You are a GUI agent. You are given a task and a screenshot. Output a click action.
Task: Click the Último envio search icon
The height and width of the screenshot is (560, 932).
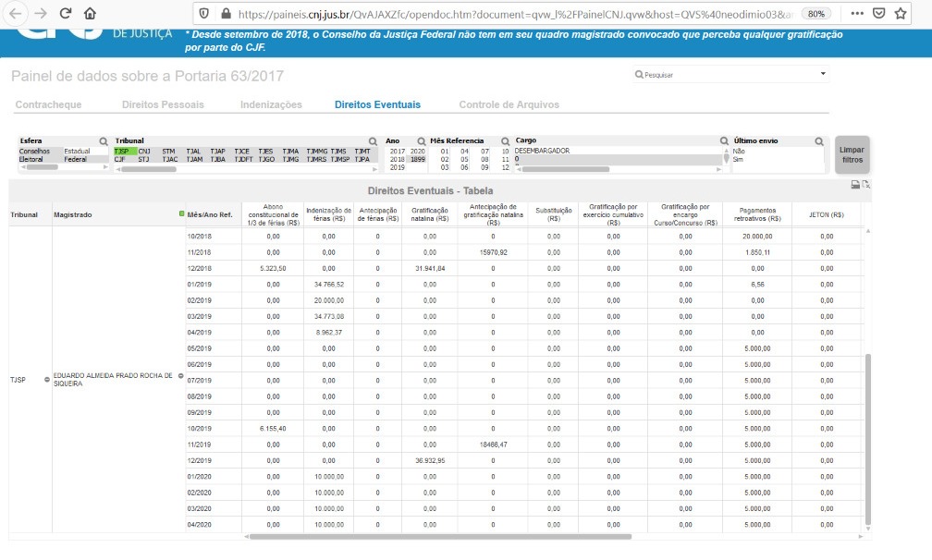coord(819,141)
